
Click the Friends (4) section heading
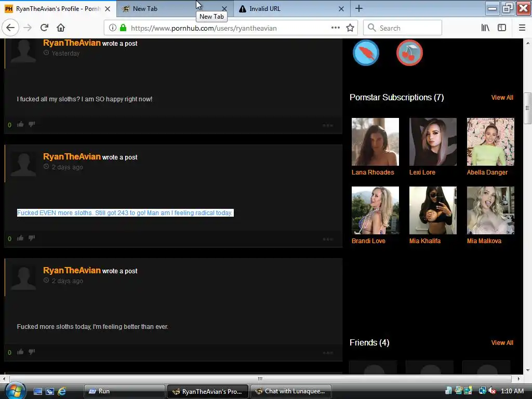tap(369, 343)
